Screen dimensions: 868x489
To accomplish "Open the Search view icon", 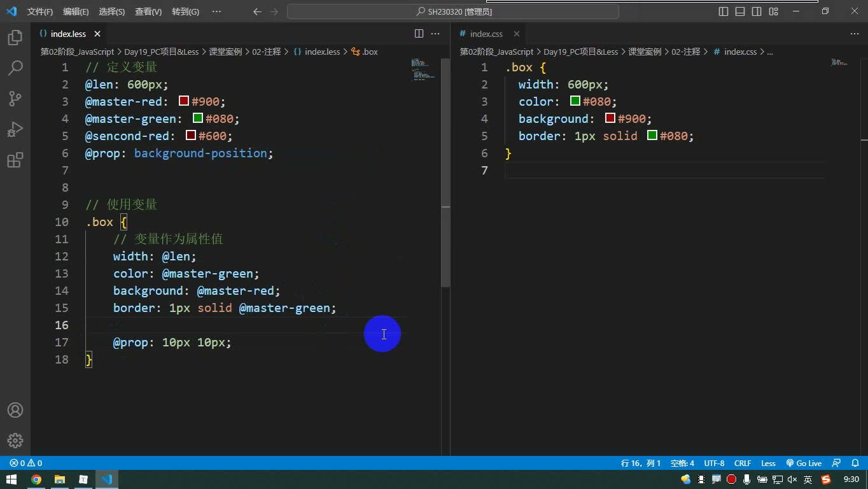I will [x=15, y=67].
